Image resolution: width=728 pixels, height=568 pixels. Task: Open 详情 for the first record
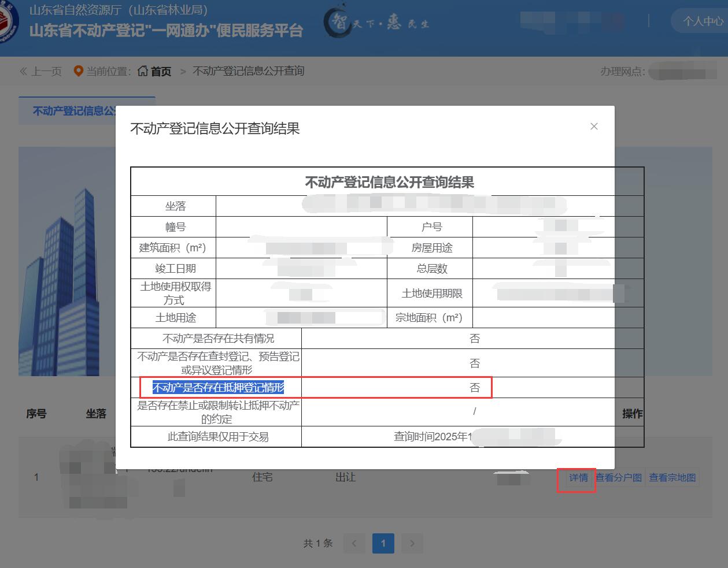click(x=578, y=478)
